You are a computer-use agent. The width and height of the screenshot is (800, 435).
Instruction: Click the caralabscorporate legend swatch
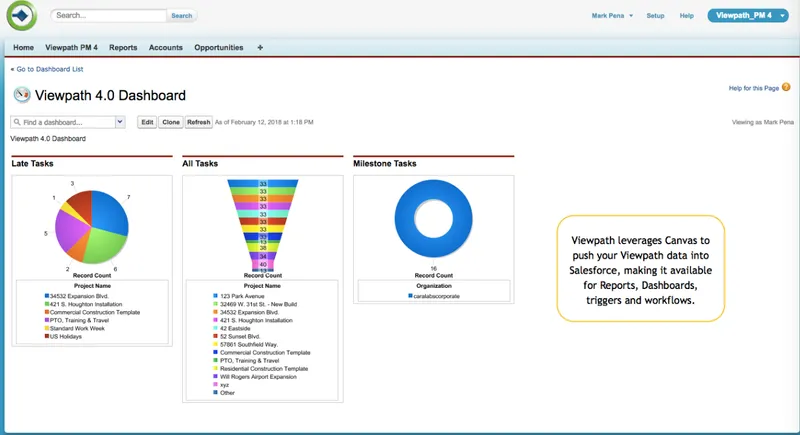point(410,296)
